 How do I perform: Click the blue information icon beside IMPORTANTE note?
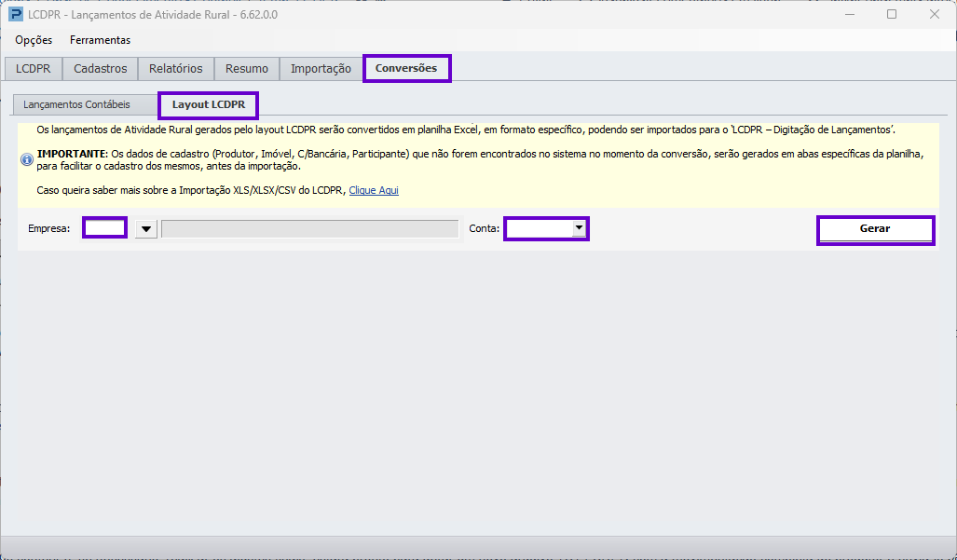(x=27, y=160)
